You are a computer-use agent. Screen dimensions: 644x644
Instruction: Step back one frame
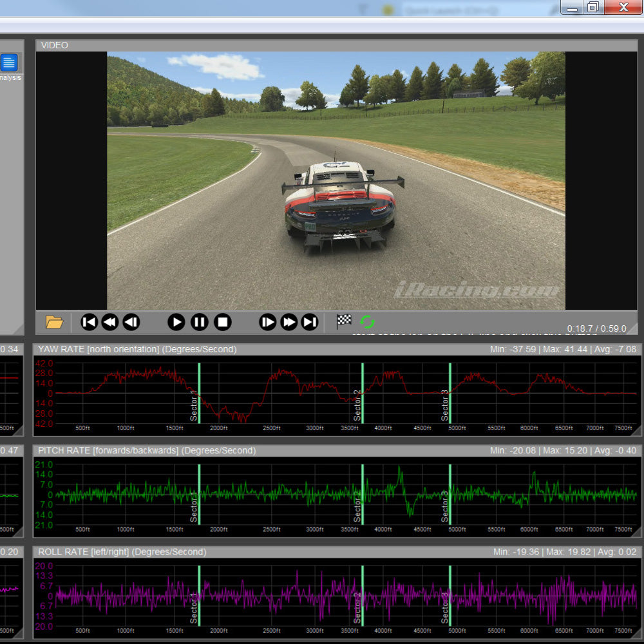[x=131, y=322]
